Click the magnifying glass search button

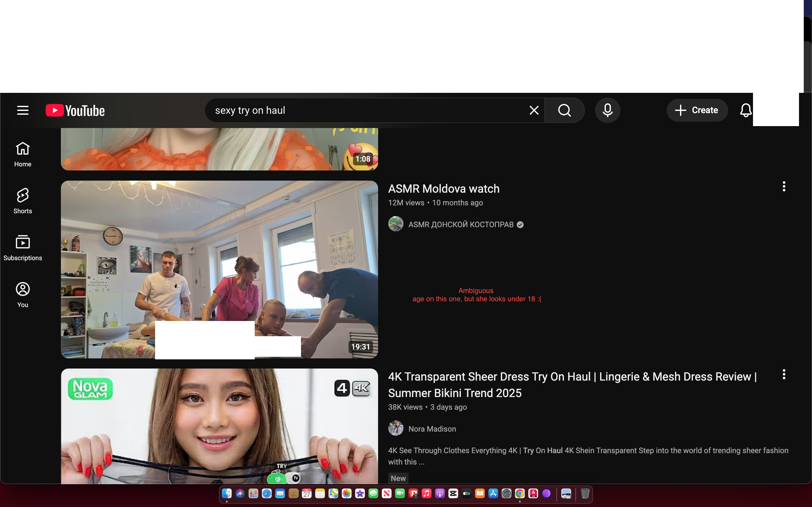click(x=564, y=110)
